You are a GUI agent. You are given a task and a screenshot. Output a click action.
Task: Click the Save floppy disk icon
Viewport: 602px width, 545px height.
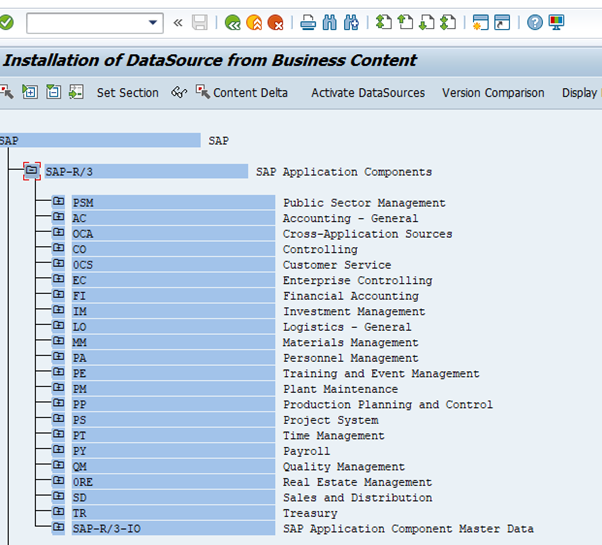200,23
